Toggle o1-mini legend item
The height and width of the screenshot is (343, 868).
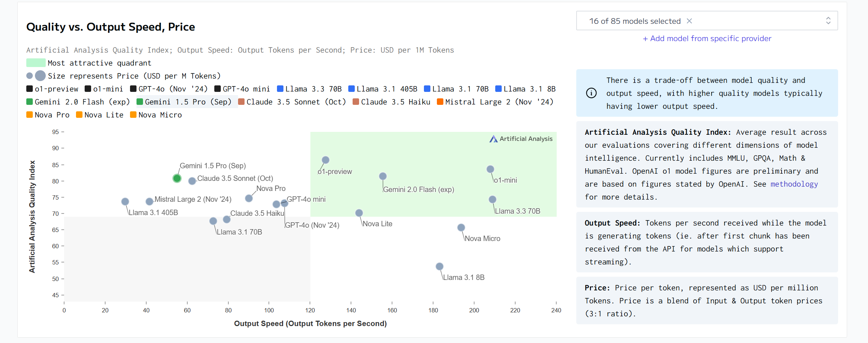(104, 89)
